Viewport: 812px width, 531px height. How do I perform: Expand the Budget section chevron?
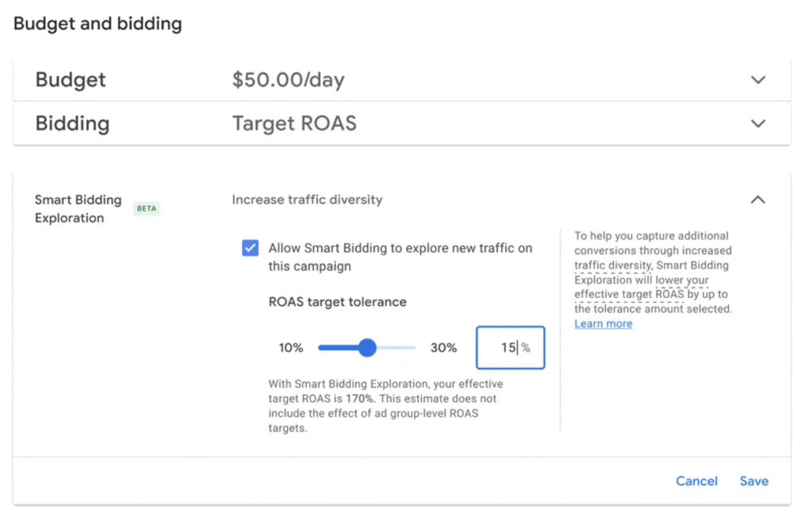pyautogui.click(x=757, y=80)
